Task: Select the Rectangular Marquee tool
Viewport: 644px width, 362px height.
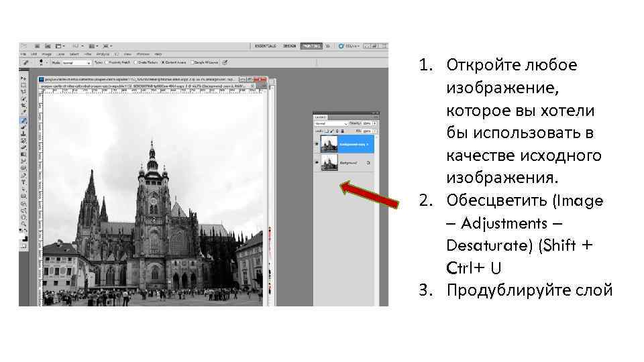Action: (x=23, y=85)
